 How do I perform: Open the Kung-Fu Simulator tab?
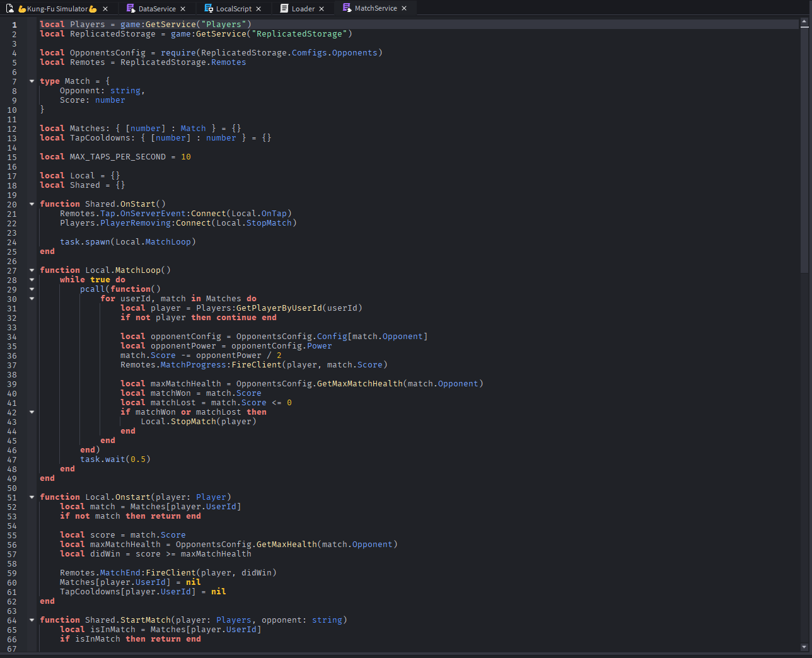(57, 9)
